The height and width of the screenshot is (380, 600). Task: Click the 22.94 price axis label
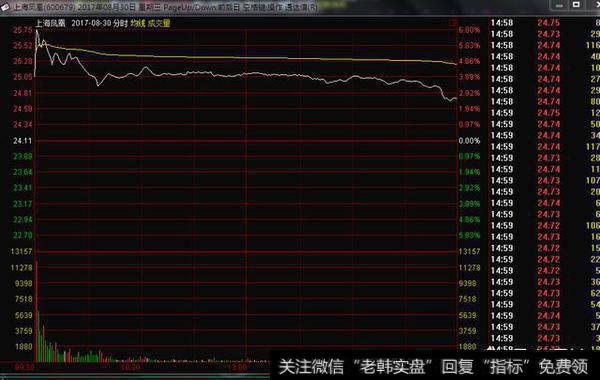point(23,219)
